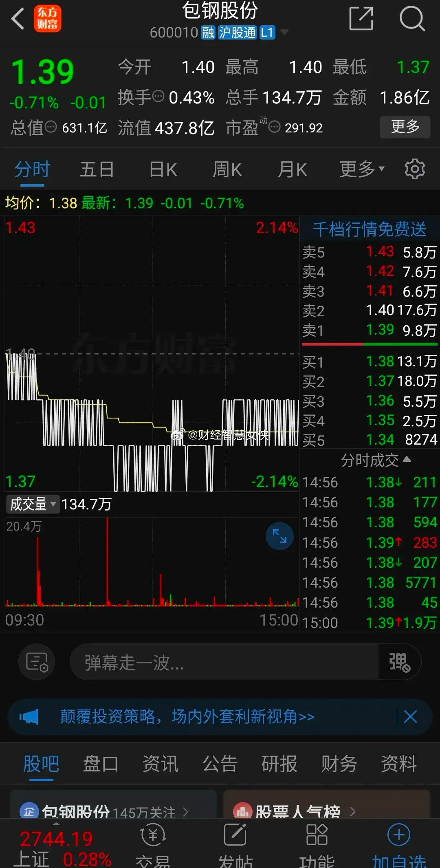The width and height of the screenshot is (440, 868).
Task: Tap the 融 margin badge
Action: 208,33
